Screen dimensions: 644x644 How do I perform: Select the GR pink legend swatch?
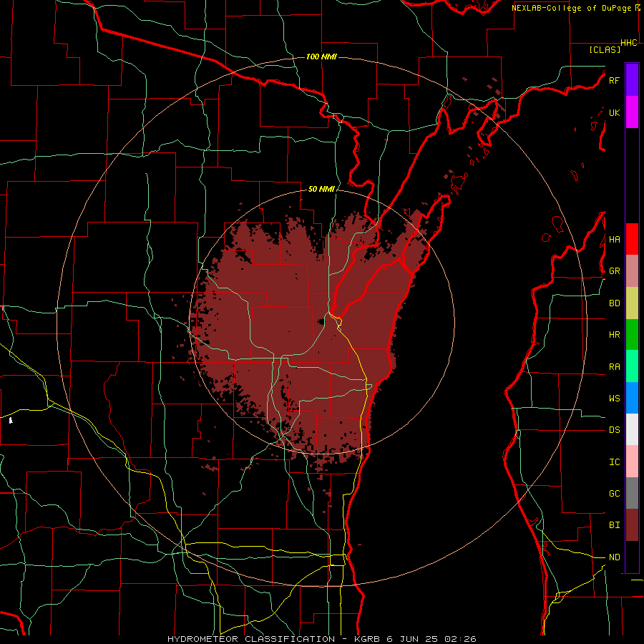point(632,270)
